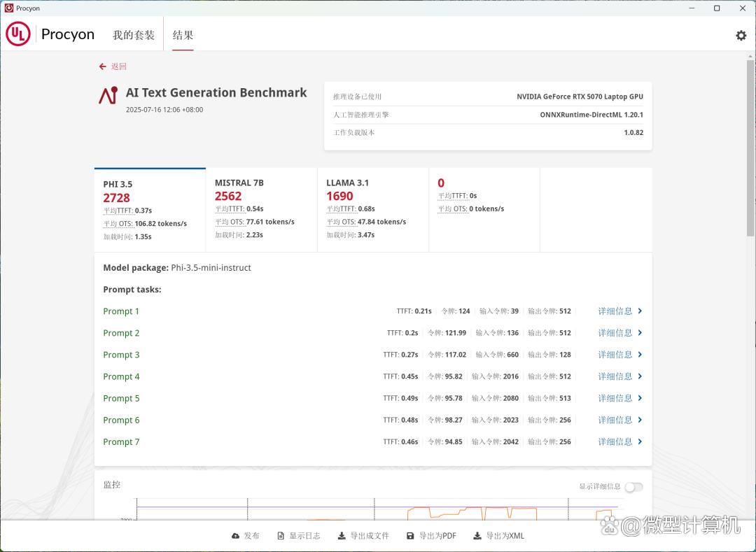The width and height of the screenshot is (756, 552).
Task: Click the Llama score 1690
Action: [x=339, y=196]
